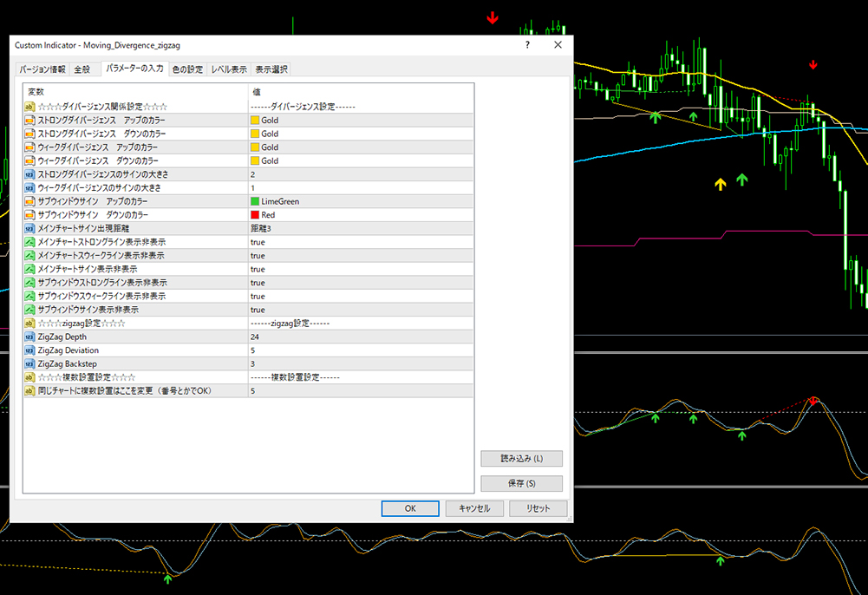This screenshot has width=868, height=595.
Task: Click the メインチャートサイン表示非表示 bool icon
Action: pos(29,269)
